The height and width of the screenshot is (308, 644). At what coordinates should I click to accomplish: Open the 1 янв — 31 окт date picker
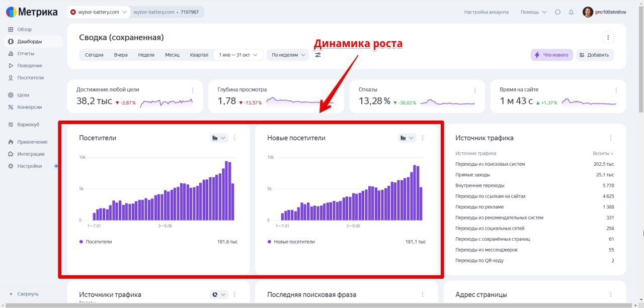coord(238,55)
